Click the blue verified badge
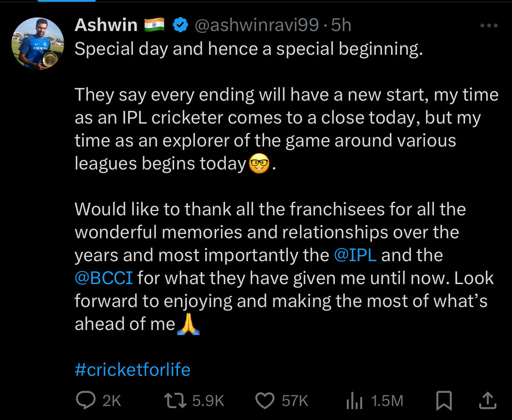 180,26
